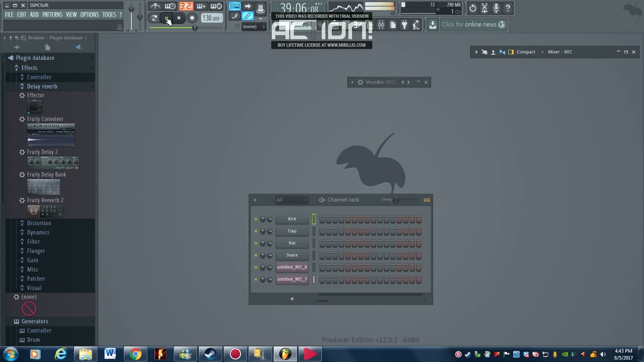Open the mixer from the toolbar icon
This screenshot has height=362, width=644.
point(381,25)
